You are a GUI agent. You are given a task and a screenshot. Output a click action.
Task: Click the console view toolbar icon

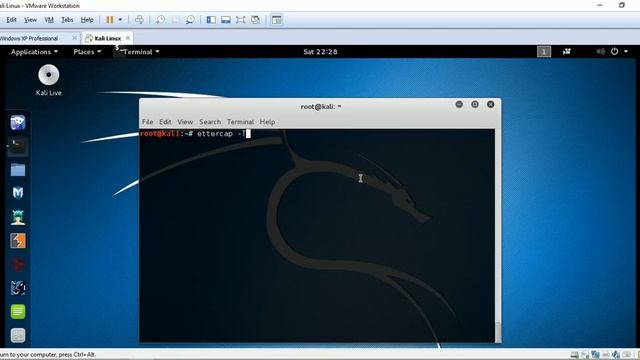tap(277, 20)
